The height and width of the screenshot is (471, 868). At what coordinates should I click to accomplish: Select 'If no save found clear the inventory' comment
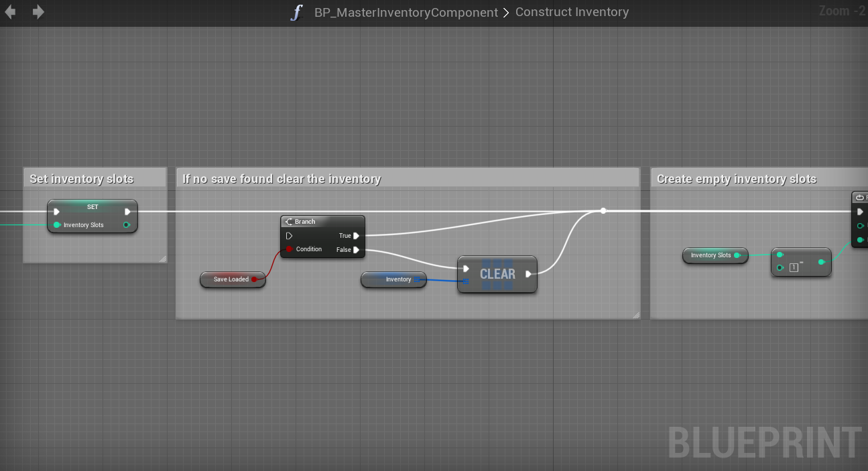point(408,178)
